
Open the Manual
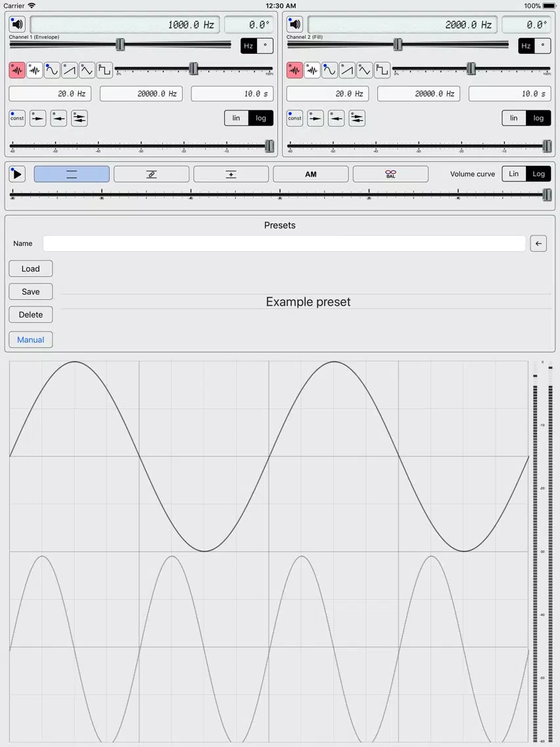pos(30,340)
